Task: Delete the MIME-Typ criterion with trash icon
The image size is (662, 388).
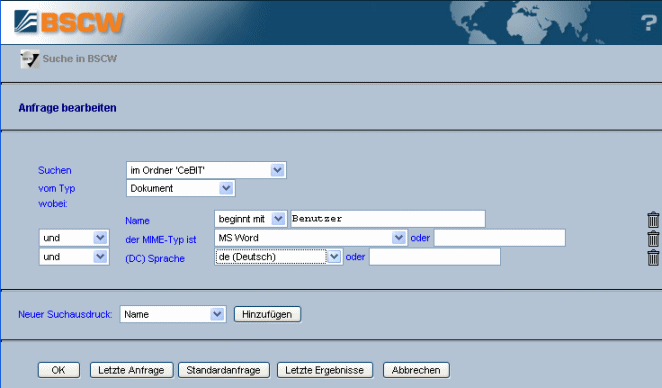Action: 653,239
